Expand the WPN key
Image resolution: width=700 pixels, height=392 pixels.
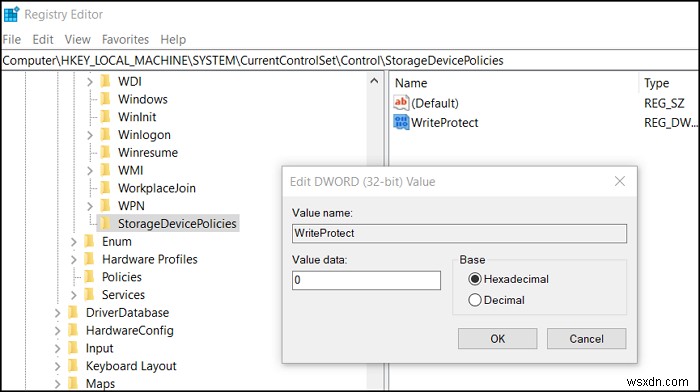pyautogui.click(x=90, y=206)
